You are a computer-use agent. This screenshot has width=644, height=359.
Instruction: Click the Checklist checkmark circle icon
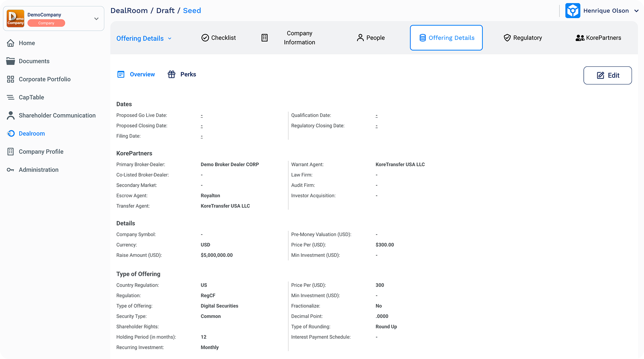[x=205, y=38]
